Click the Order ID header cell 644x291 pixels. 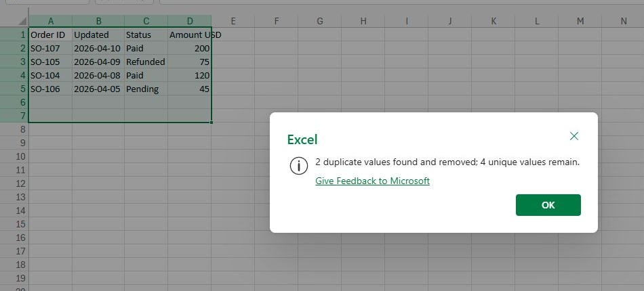[51, 35]
